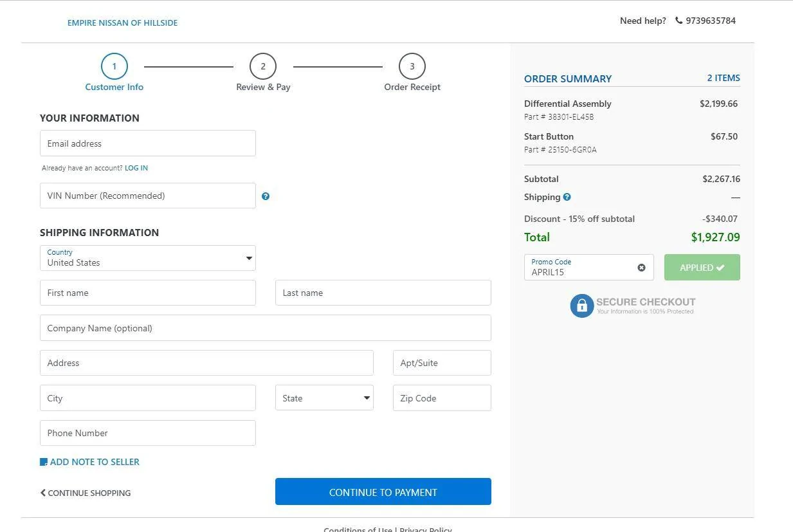The height and width of the screenshot is (532, 793).
Task: Open Empire Nissan of Hillside link
Action: coord(123,23)
